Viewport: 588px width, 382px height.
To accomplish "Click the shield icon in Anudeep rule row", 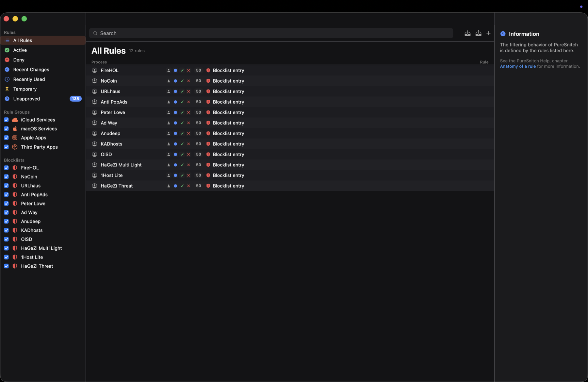I will coord(208,133).
